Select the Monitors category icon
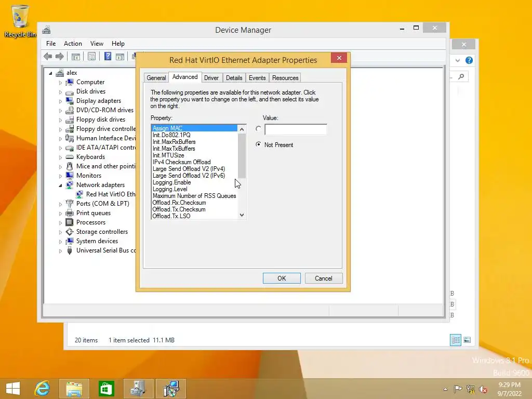This screenshot has width=532, height=399. 70,176
